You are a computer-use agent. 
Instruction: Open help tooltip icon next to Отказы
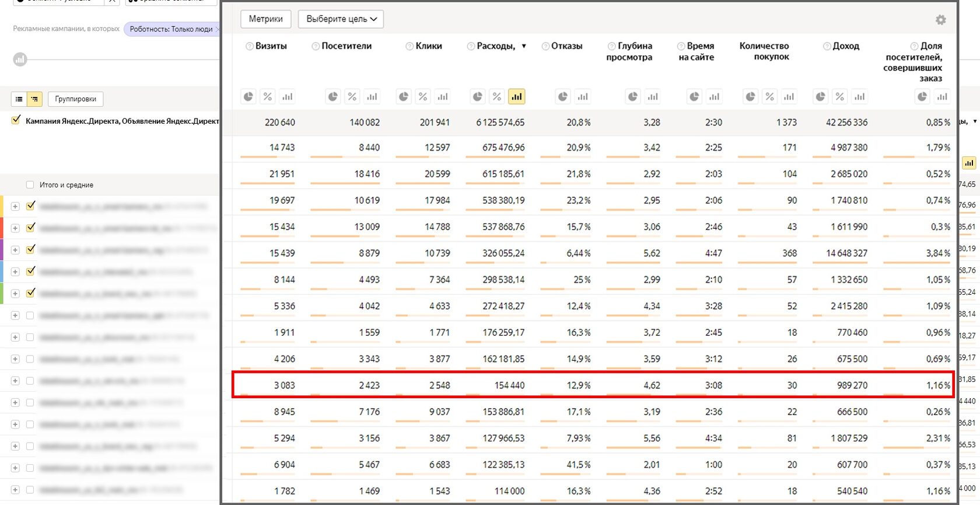click(x=545, y=46)
